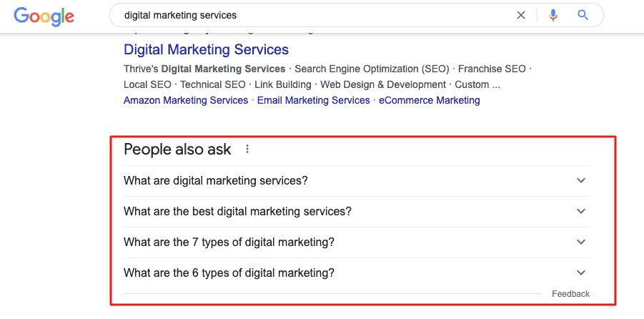Click the Google logo
The height and width of the screenshot is (319, 644).
point(44,16)
